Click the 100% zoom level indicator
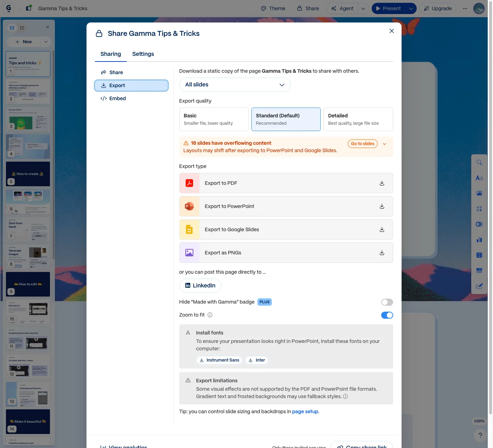 click(x=479, y=421)
